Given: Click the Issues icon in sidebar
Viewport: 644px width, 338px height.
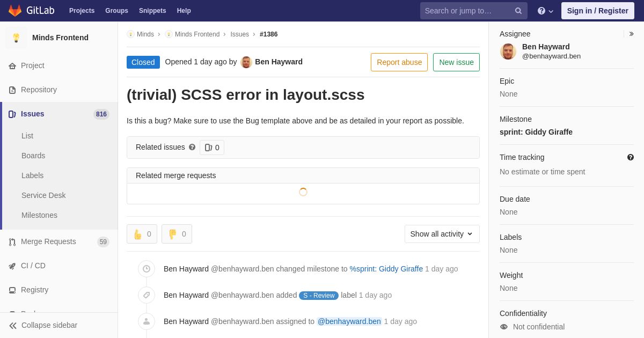Looking at the screenshot, I should (x=12, y=114).
